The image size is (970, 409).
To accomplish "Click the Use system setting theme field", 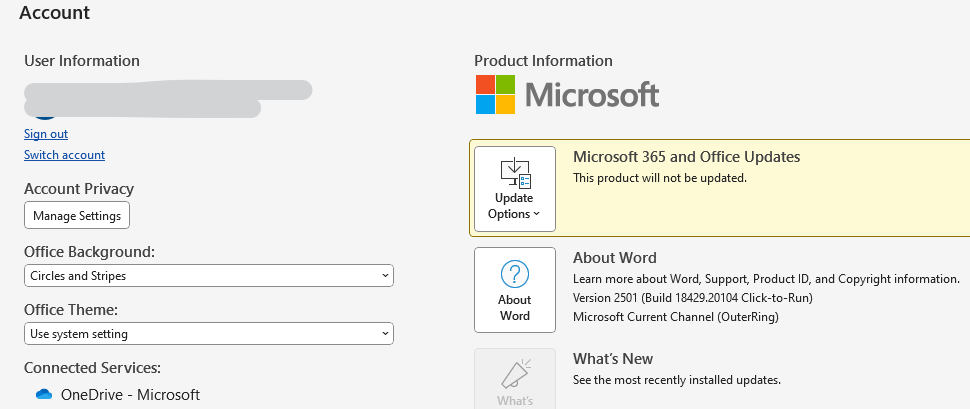I will (x=200, y=333).
